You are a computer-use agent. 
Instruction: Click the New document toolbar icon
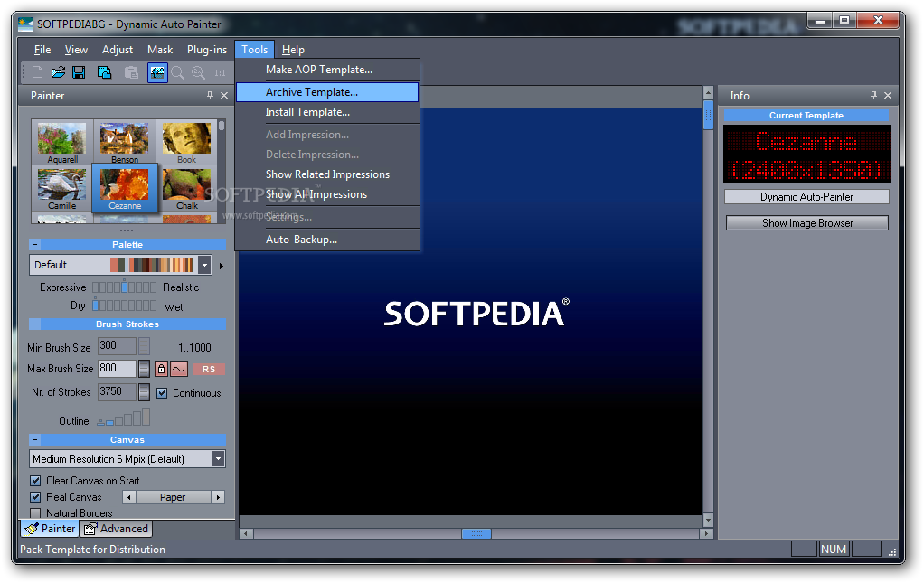(x=38, y=72)
